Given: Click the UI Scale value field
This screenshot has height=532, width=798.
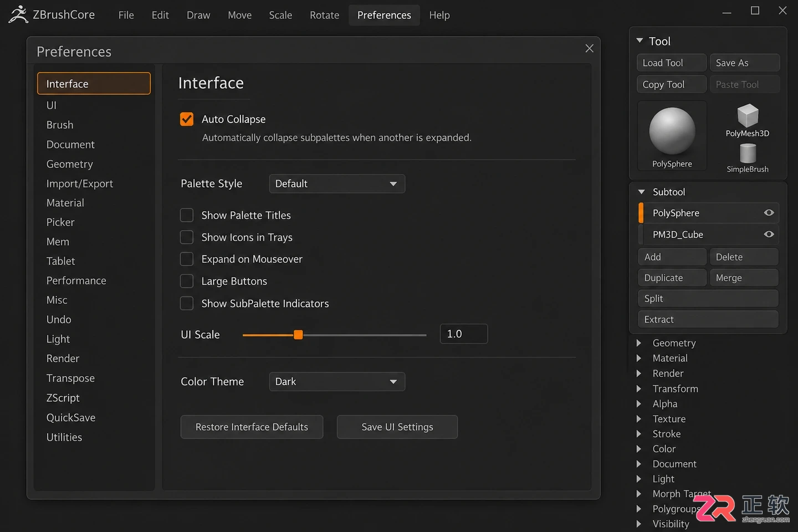Looking at the screenshot, I should pos(464,334).
